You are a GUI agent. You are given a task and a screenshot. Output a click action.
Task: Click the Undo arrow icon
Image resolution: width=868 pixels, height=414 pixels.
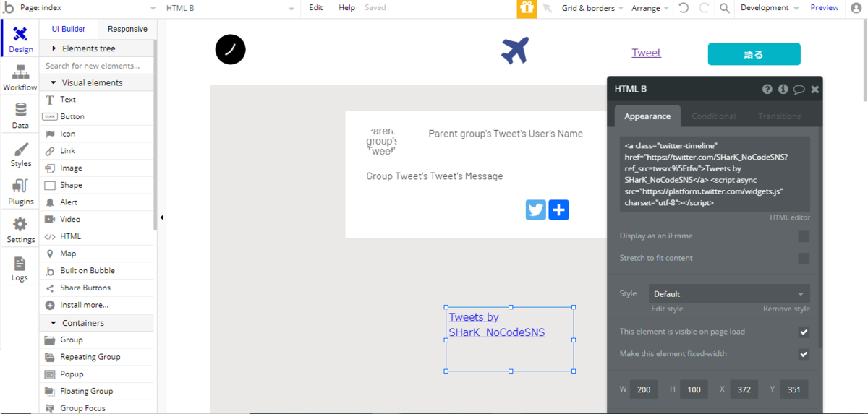[684, 8]
